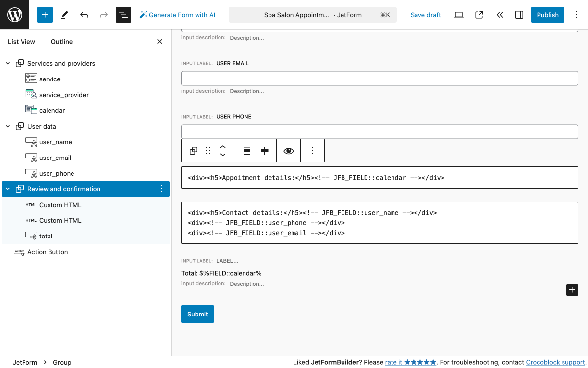Click the service block's radio field icon
The height and width of the screenshot is (368, 588).
point(31,79)
